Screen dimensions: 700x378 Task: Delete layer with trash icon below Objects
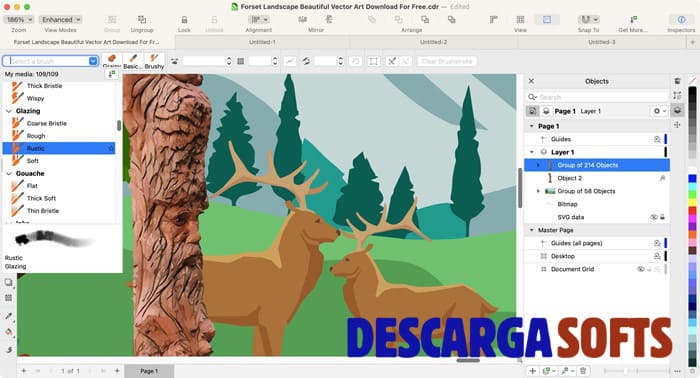click(x=583, y=371)
